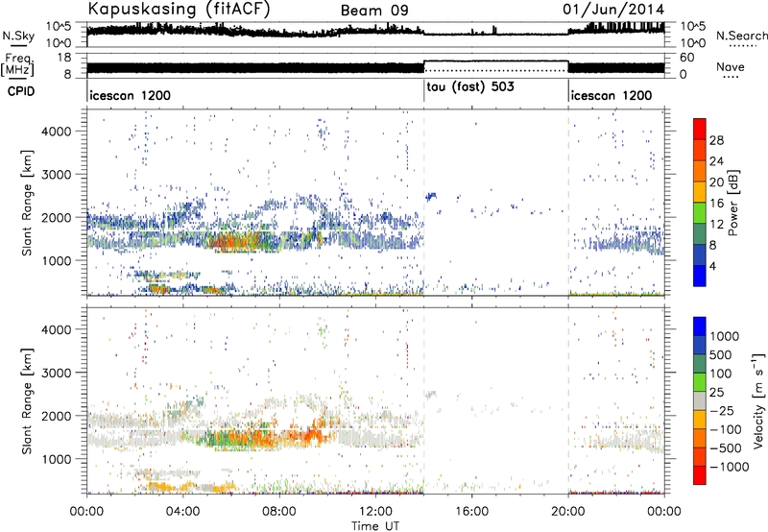768x532 pixels.
Task: Click the 1000 tick on the power panel
Action: [57, 260]
